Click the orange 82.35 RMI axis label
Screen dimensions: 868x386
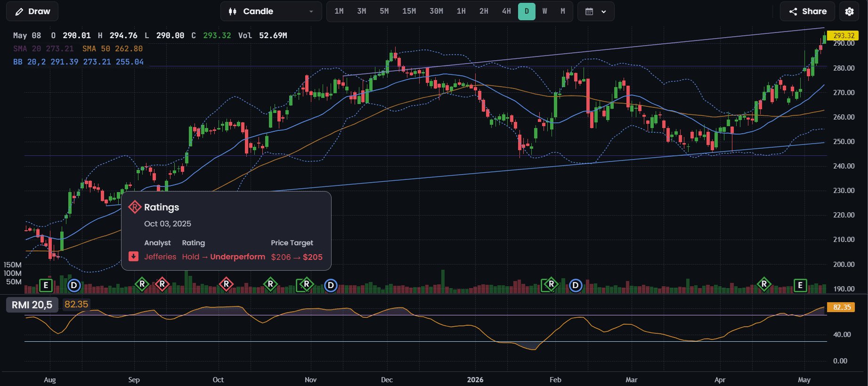tap(842, 307)
